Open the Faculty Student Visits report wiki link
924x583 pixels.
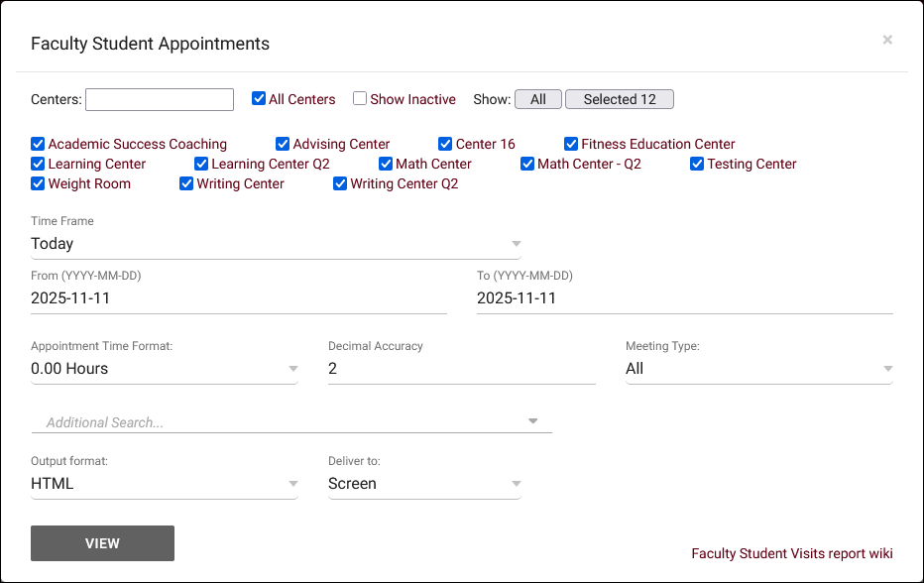click(791, 553)
